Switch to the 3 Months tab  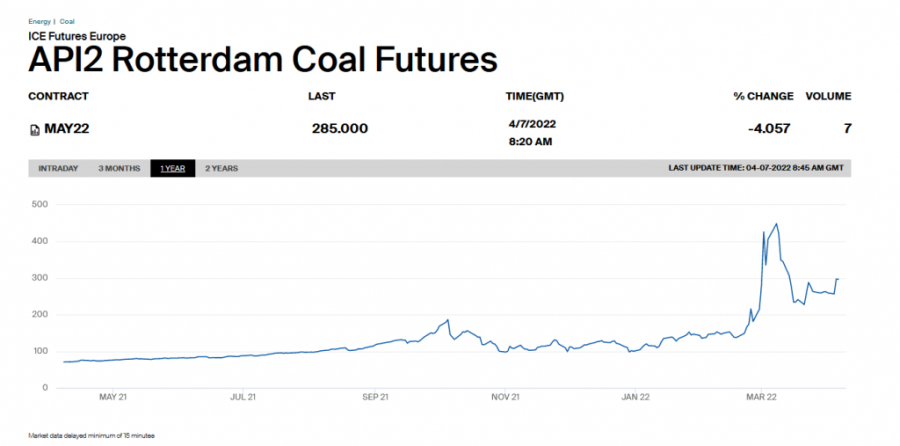[119, 168]
